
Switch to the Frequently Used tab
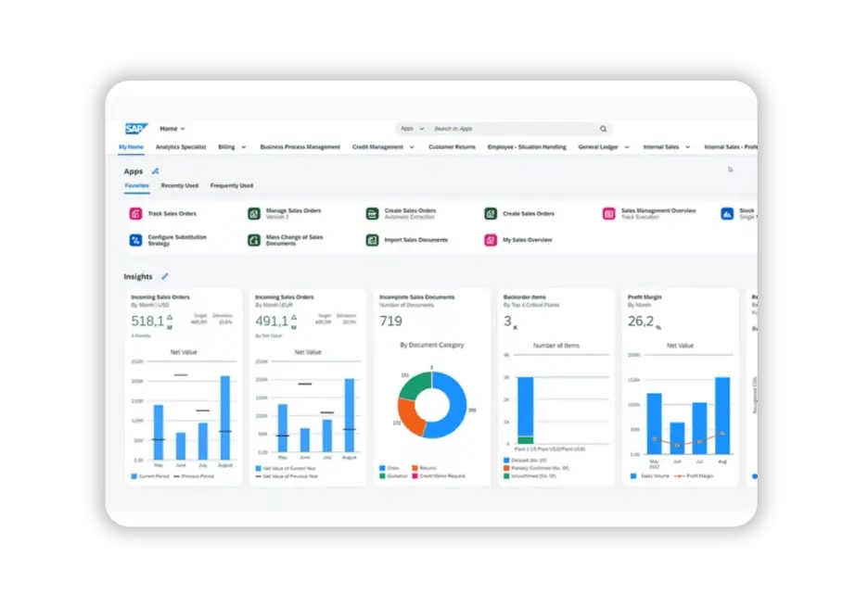[x=231, y=185]
